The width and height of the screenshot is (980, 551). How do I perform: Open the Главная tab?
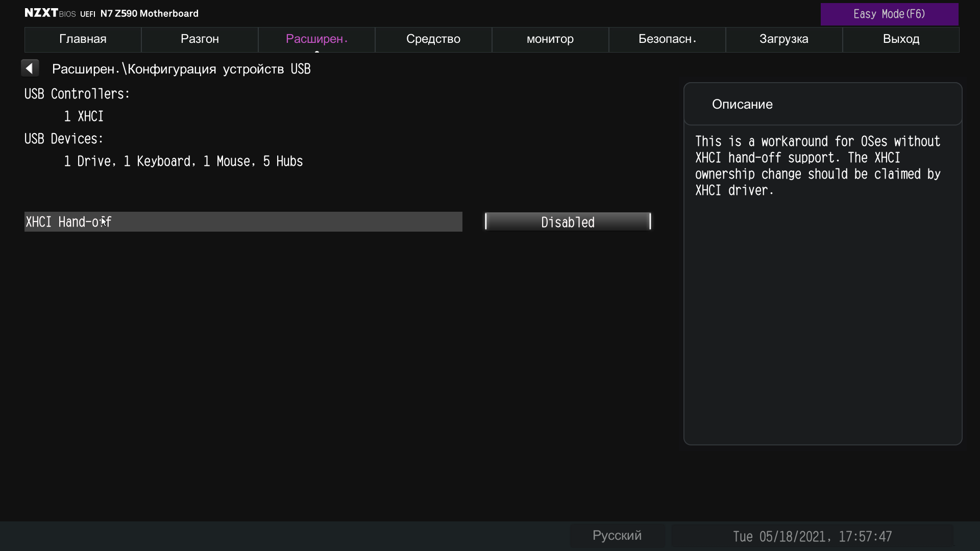pos(83,39)
